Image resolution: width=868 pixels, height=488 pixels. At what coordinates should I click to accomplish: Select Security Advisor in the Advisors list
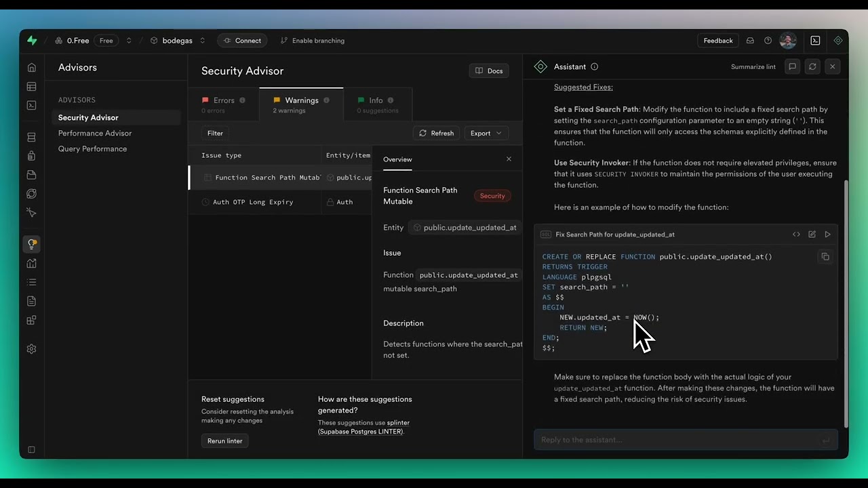coord(116,117)
